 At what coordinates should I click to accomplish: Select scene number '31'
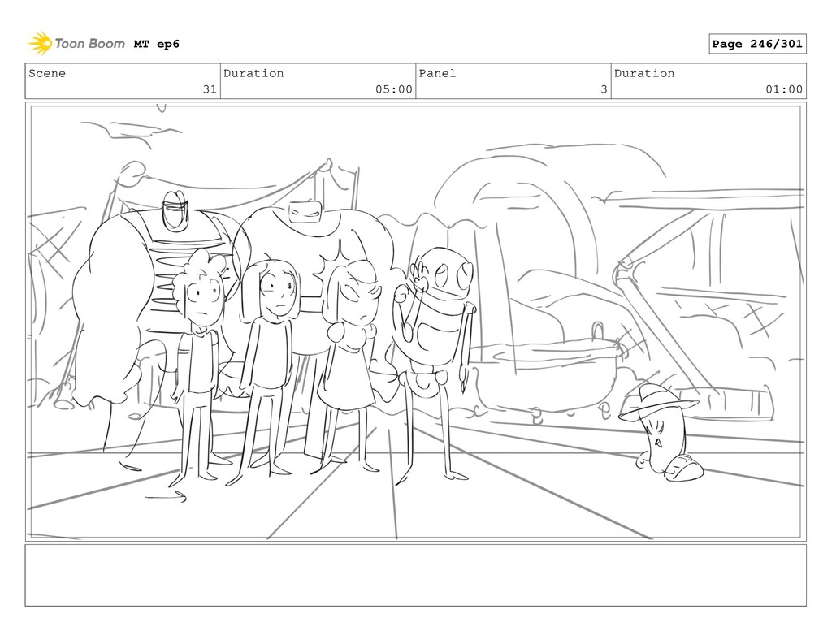pyautogui.click(x=210, y=89)
